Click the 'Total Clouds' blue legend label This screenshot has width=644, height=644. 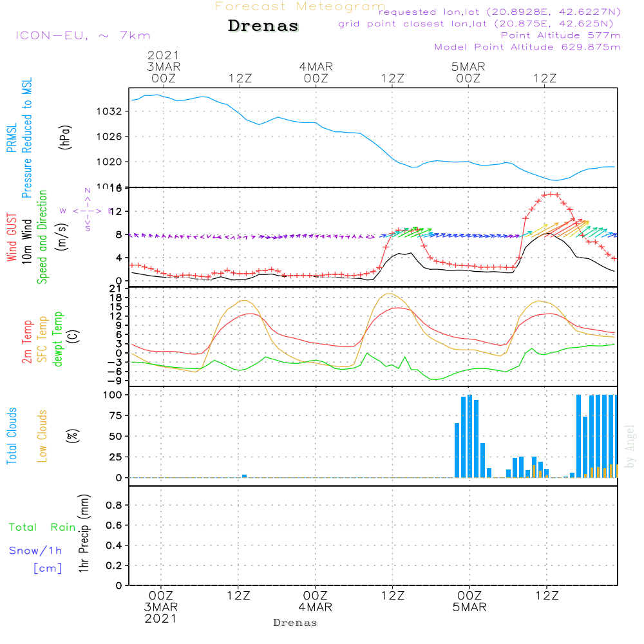click(x=12, y=436)
